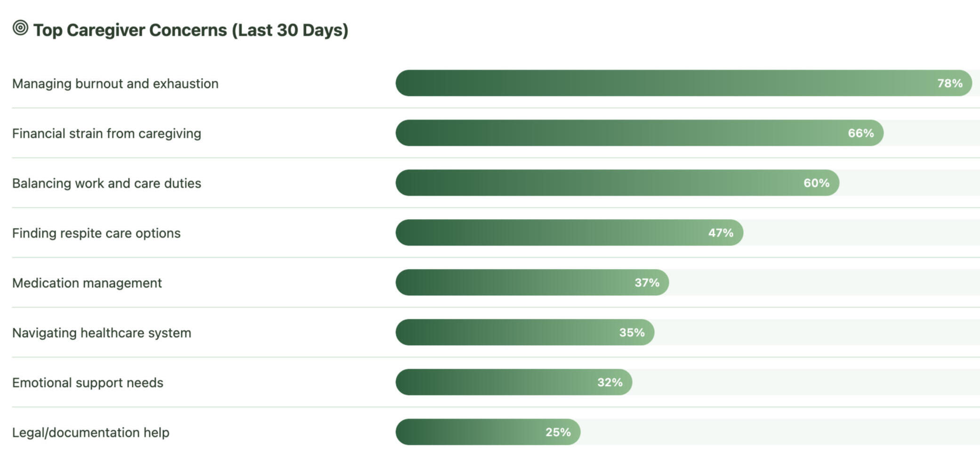Select the Finding respite care options label
The width and height of the screenshot is (980, 474).
[96, 233]
